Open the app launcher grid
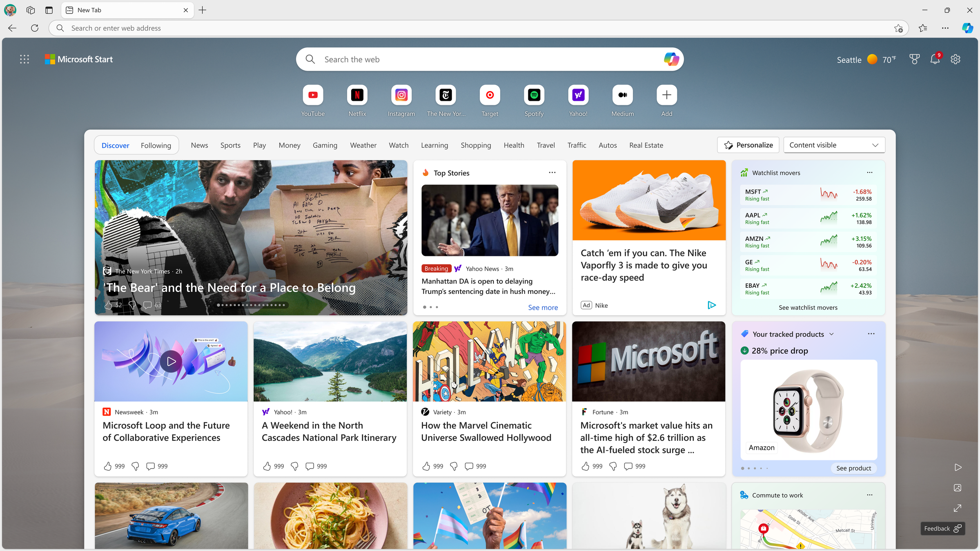980x551 pixels. 24,59
